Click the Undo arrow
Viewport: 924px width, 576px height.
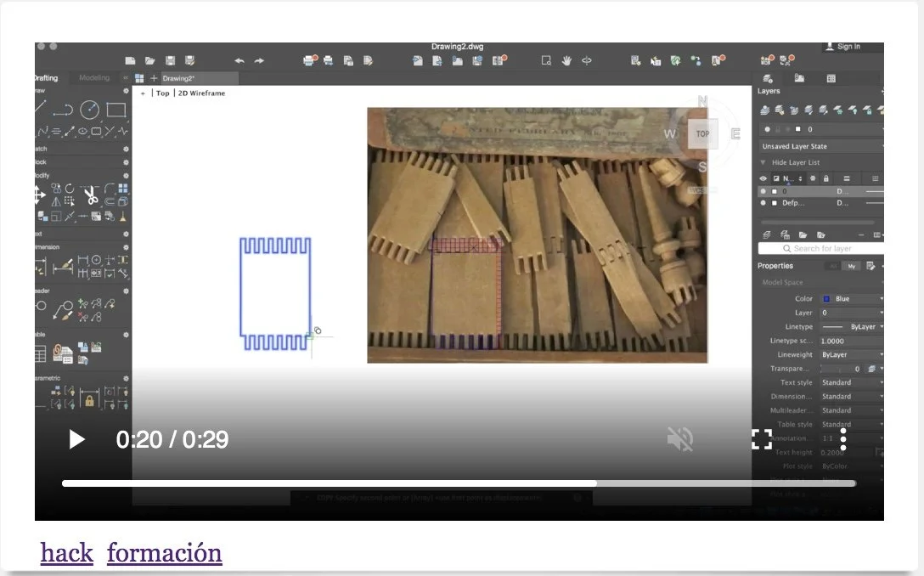239,60
